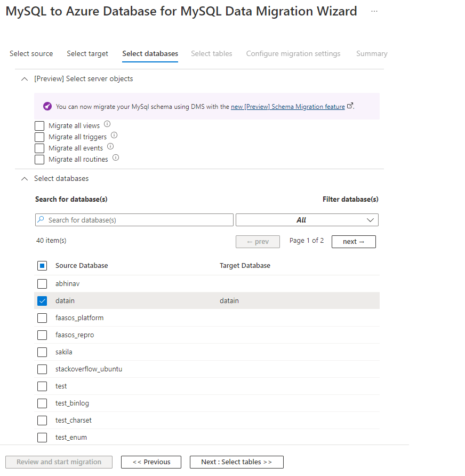The height and width of the screenshot is (476, 465).
Task: Uncheck the datain database checkbox
Action: (x=42, y=301)
